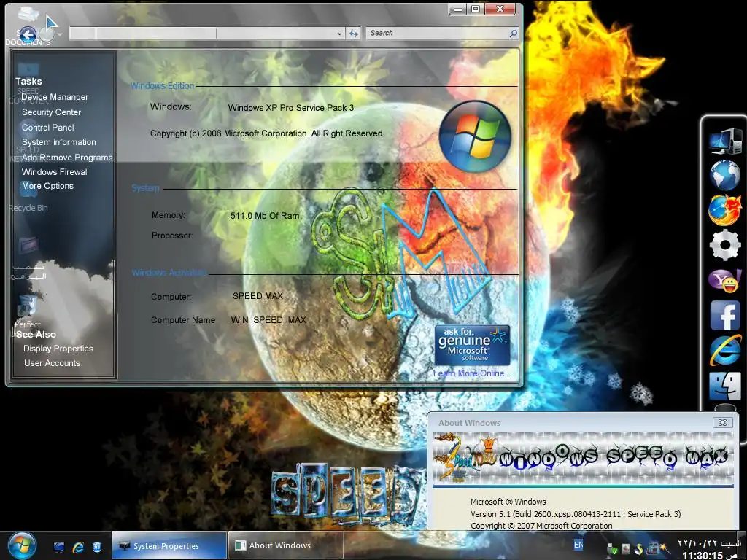Open User Accounts under See Also
This screenshot has width=747, height=560.
click(52, 363)
